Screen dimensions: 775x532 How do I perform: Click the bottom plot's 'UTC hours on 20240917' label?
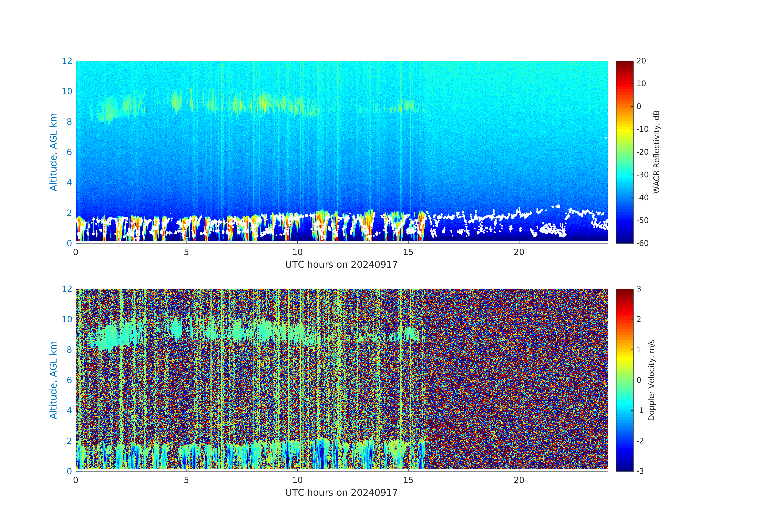tap(341, 493)
